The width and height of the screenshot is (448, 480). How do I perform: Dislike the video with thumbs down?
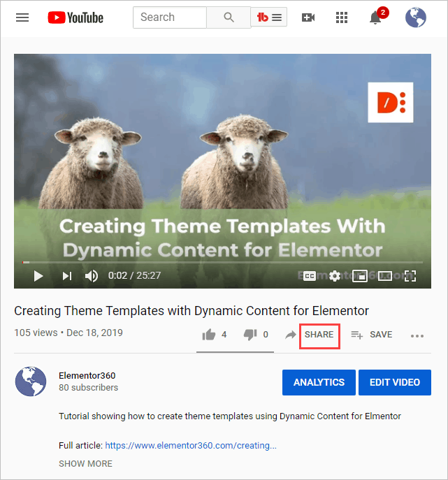(250, 335)
